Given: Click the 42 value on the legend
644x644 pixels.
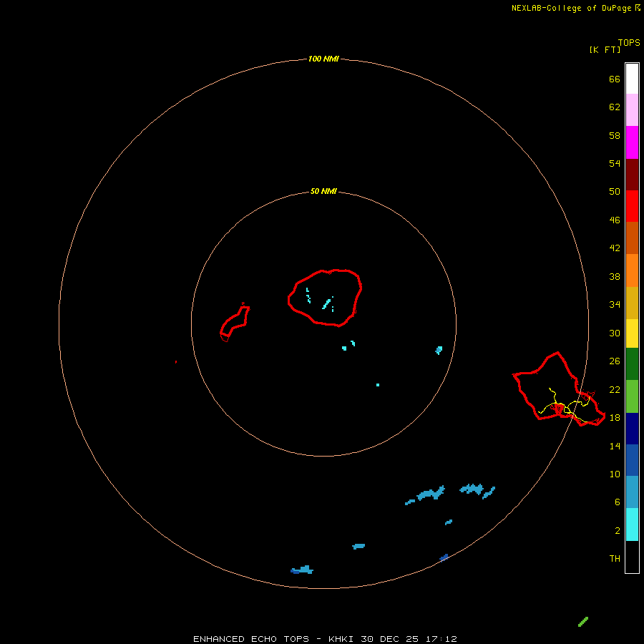Looking at the screenshot, I should tap(615, 248).
